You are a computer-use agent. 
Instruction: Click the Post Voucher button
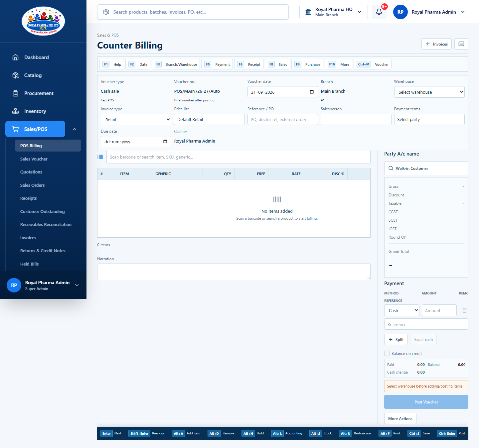(426, 402)
